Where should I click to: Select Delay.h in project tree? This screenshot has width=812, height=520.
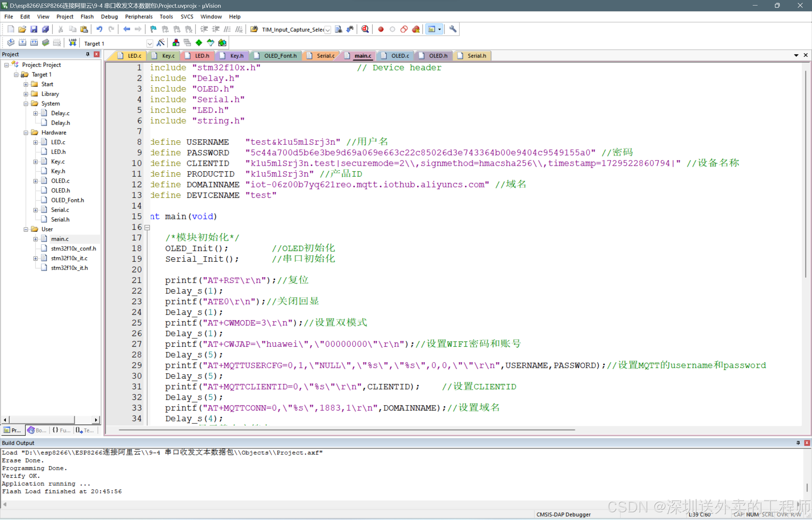pyautogui.click(x=61, y=123)
